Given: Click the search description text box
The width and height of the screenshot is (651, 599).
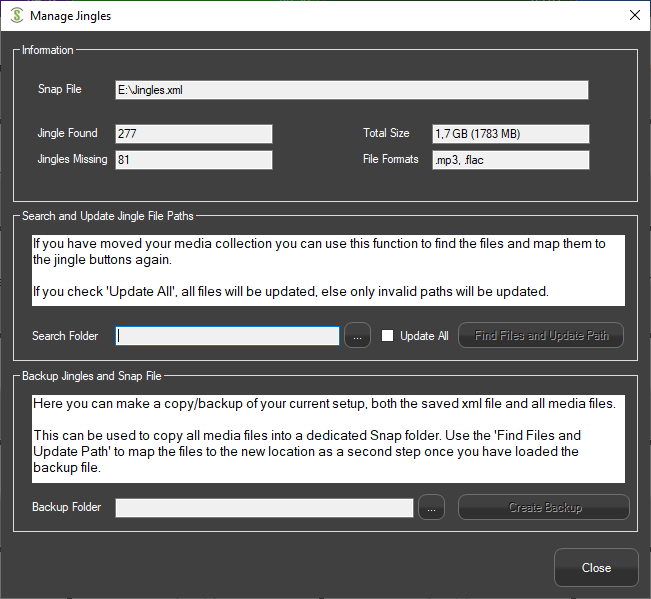Looking at the screenshot, I should pos(328,271).
